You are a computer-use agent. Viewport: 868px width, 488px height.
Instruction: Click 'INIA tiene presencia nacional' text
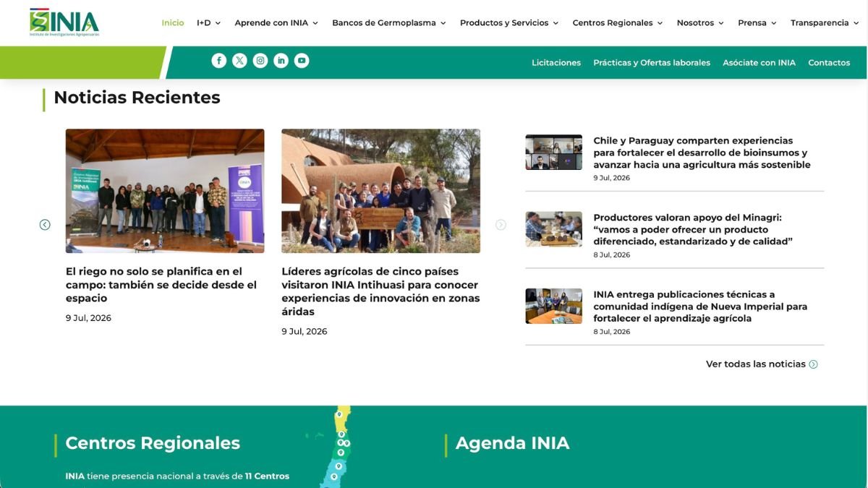pos(177,476)
